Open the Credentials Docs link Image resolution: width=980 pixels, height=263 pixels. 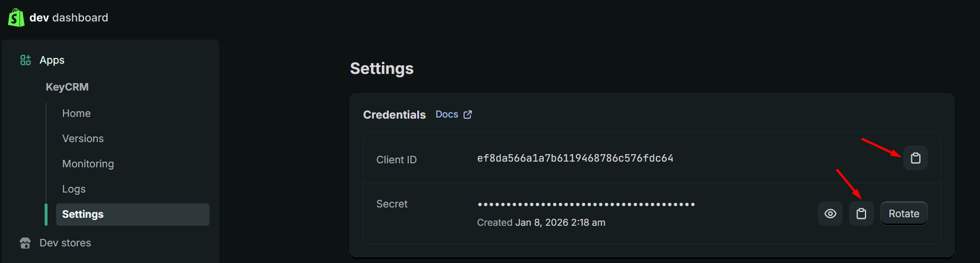pos(446,115)
